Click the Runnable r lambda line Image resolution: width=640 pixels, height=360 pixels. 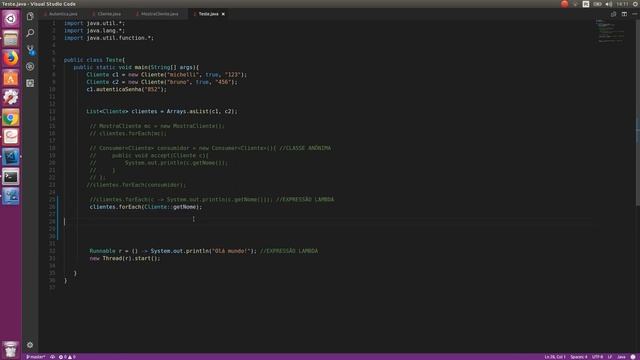203,251
